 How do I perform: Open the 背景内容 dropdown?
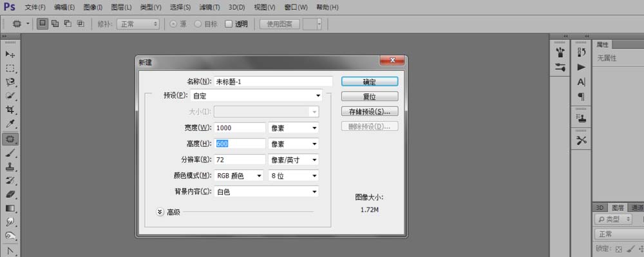266,192
